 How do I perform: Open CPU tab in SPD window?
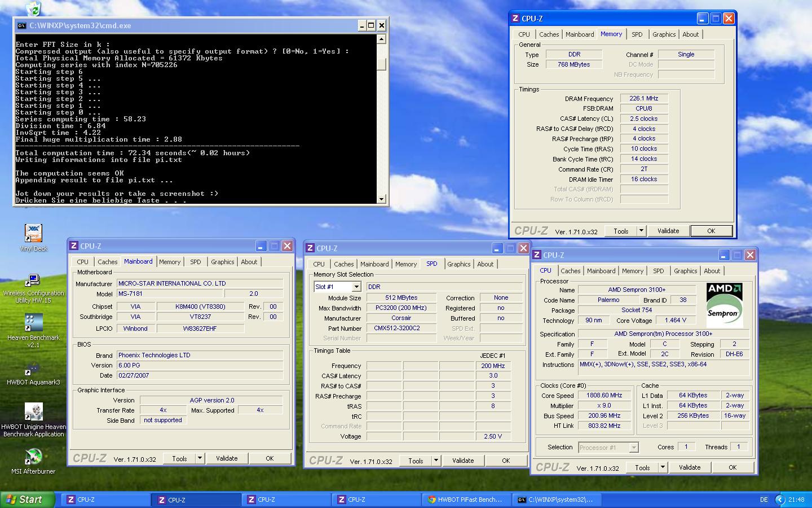click(319, 264)
